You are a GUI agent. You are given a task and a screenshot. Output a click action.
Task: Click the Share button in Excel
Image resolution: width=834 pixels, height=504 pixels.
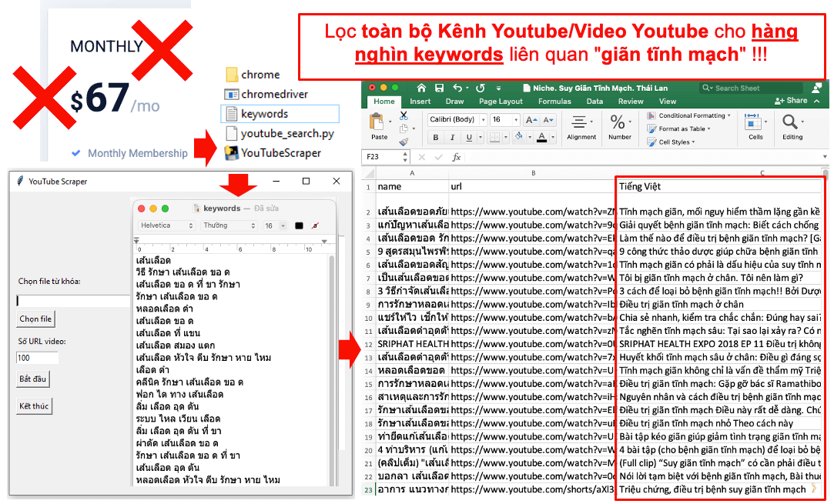click(791, 101)
